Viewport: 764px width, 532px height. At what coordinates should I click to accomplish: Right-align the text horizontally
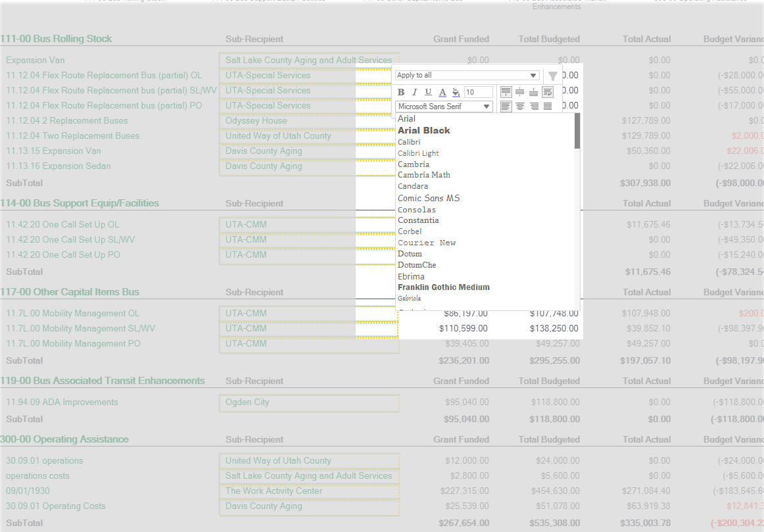(533, 107)
